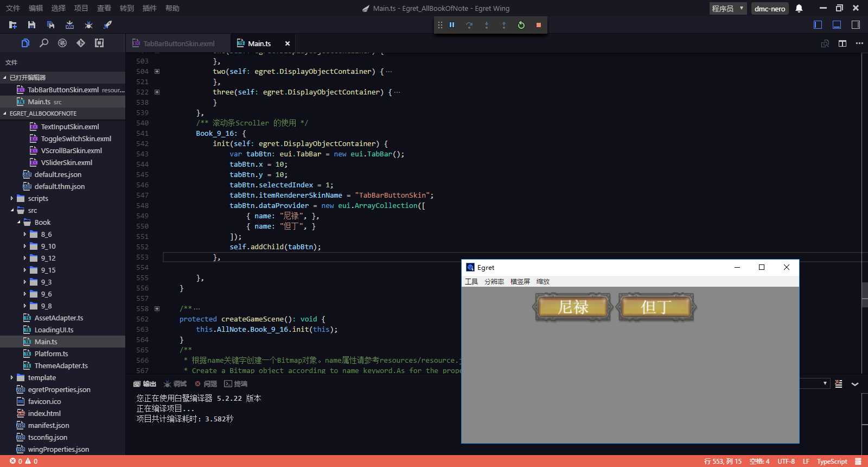Click the step into debug icon
The width and height of the screenshot is (868, 467).
click(487, 25)
